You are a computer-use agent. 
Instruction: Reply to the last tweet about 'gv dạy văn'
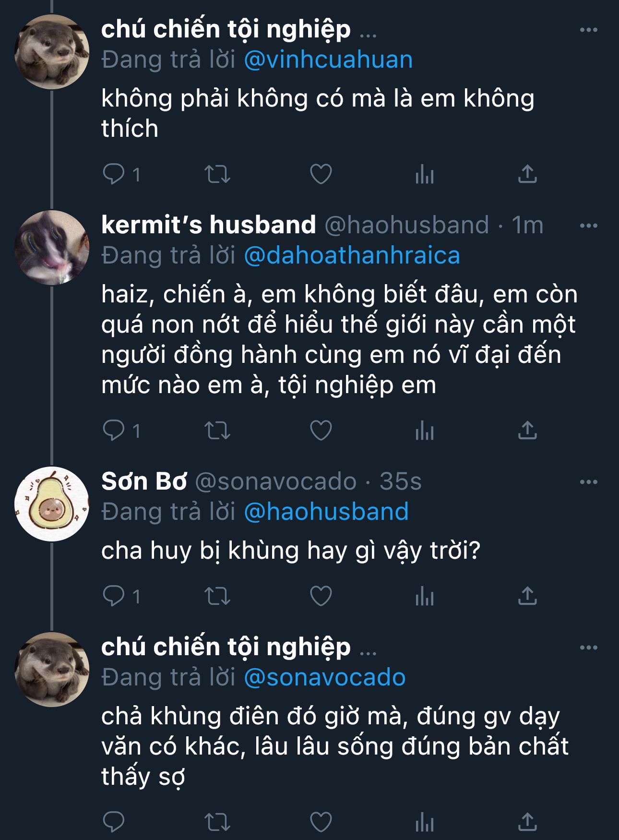coord(114,822)
